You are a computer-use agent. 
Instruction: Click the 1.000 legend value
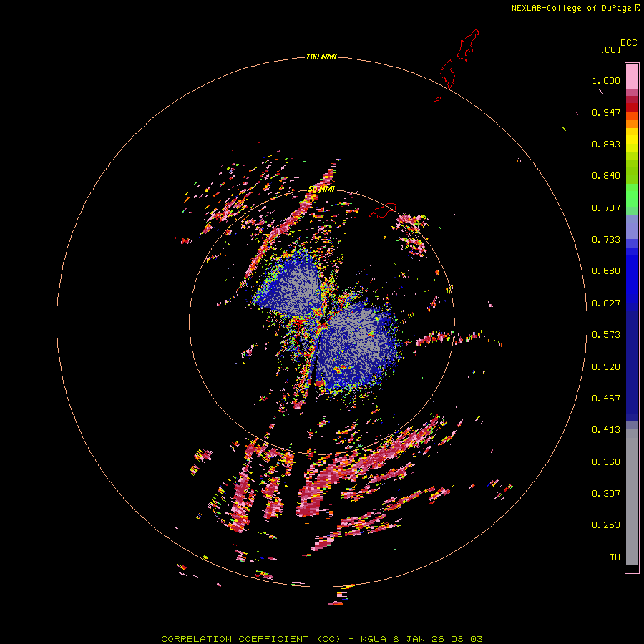coord(606,80)
